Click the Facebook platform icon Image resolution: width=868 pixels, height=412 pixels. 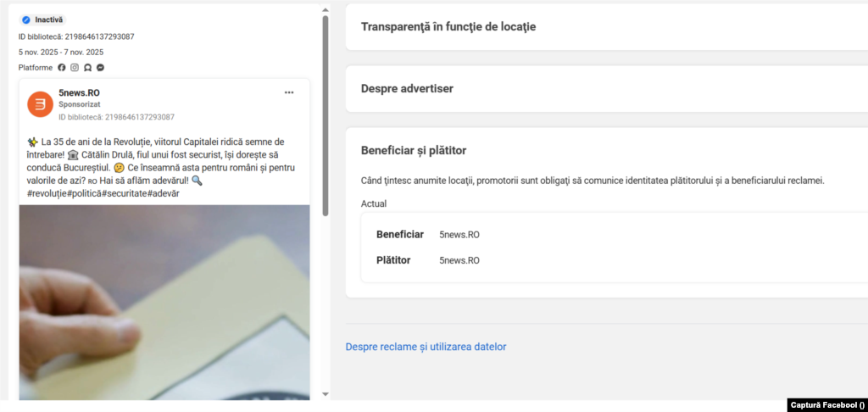click(x=62, y=68)
